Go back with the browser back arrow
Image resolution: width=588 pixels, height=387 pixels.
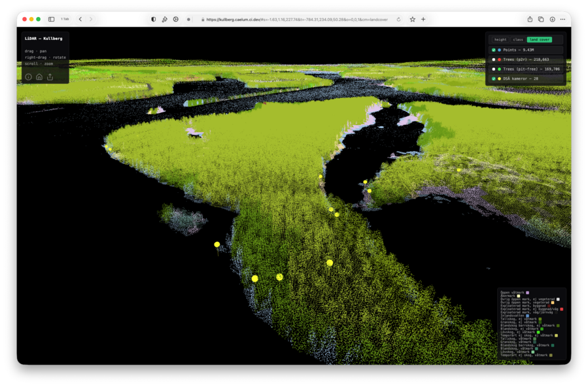80,20
